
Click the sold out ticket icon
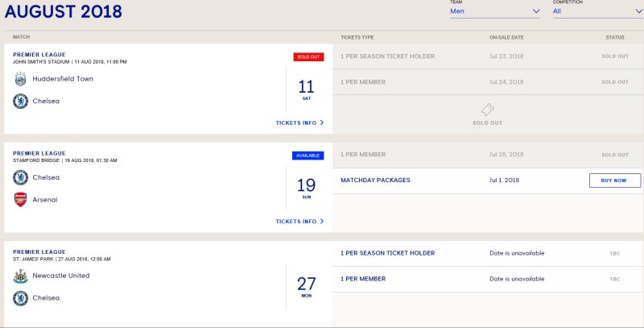[x=488, y=110]
